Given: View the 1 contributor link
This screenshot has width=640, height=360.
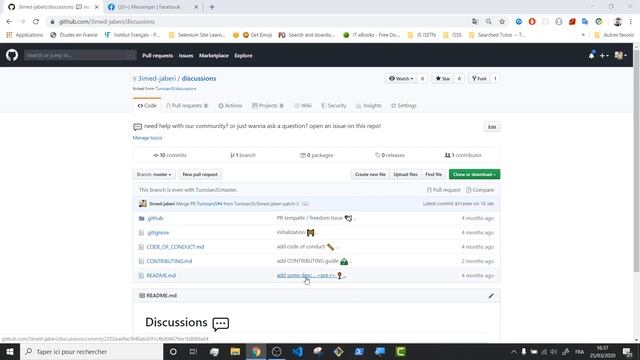Looking at the screenshot, I should click(x=463, y=155).
